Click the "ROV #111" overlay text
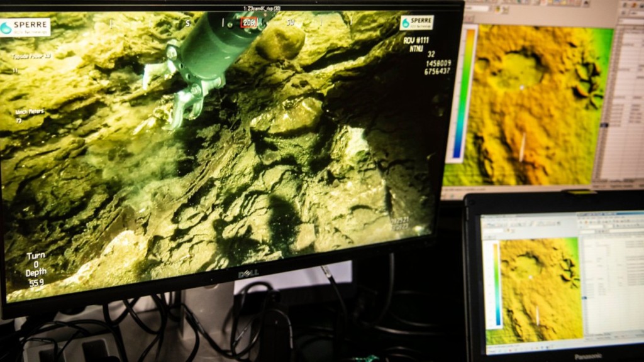Viewport: 644px width, 362px height. click(x=416, y=40)
